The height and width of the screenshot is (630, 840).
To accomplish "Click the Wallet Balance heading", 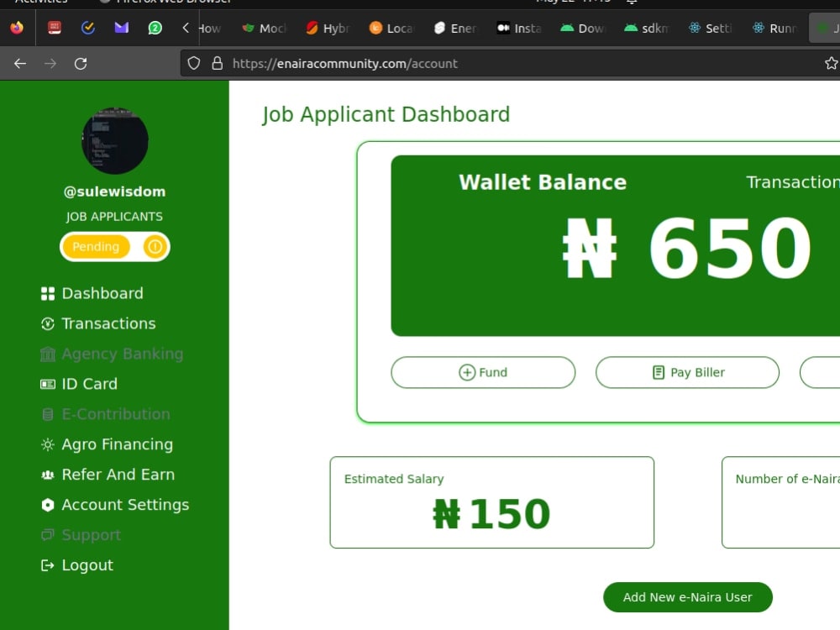I will 543,182.
